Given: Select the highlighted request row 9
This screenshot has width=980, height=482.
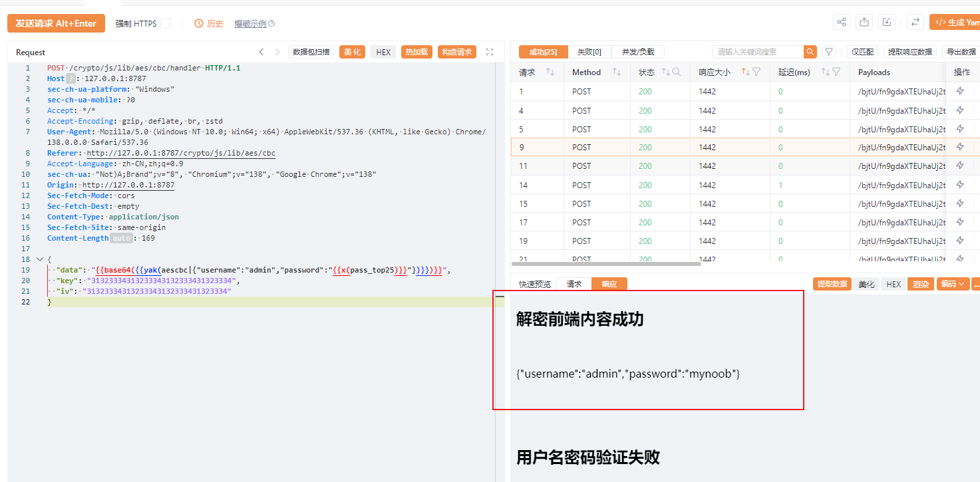Looking at the screenshot, I should coord(745,147).
